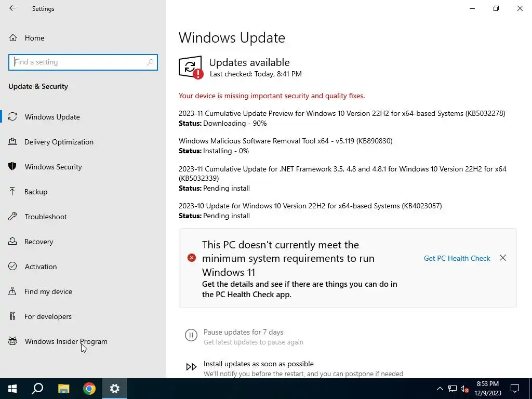This screenshot has height=399, width=532.
Task: Click the Updates available status icon
Action: pos(191,67)
